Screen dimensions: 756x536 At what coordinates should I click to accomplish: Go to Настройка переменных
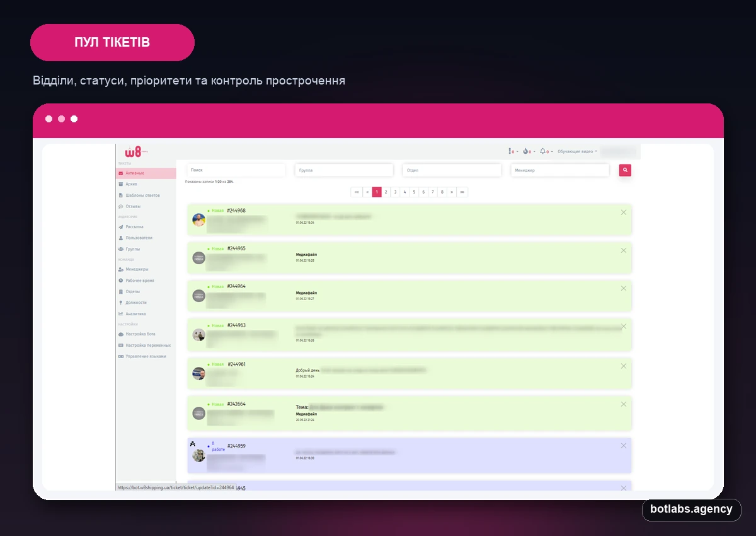(x=146, y=346)
